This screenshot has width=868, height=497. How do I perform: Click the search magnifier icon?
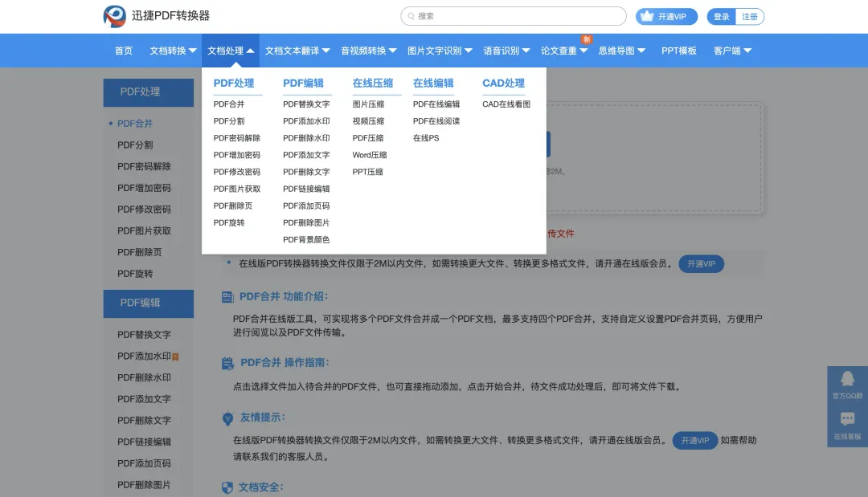[x=411, y=16]
